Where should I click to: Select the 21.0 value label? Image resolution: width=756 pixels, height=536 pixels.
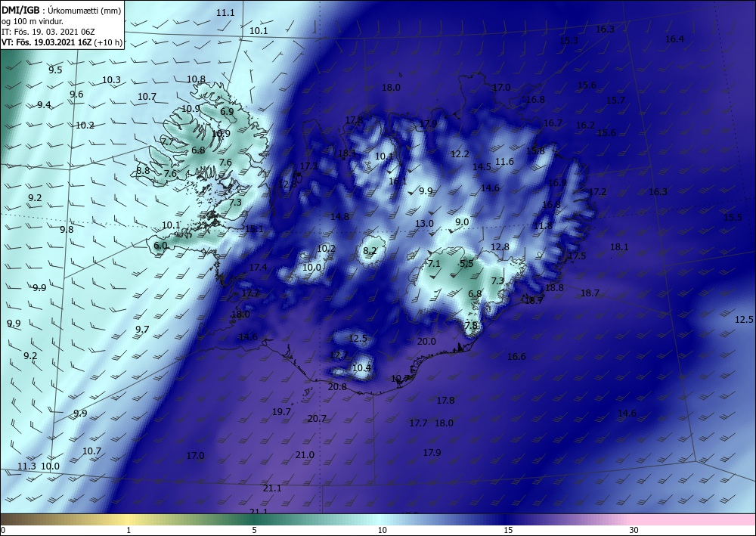pyautogui.click(x=305, y=455)
